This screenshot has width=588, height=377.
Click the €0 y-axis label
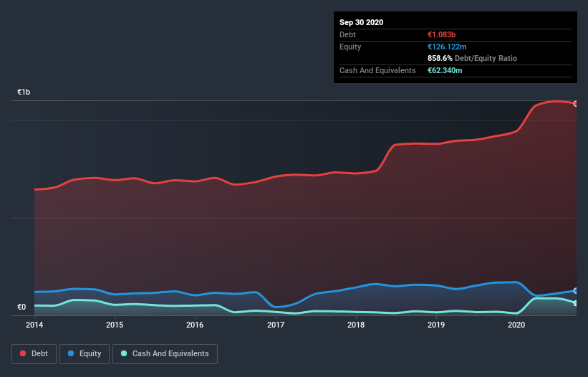[21, 307]
